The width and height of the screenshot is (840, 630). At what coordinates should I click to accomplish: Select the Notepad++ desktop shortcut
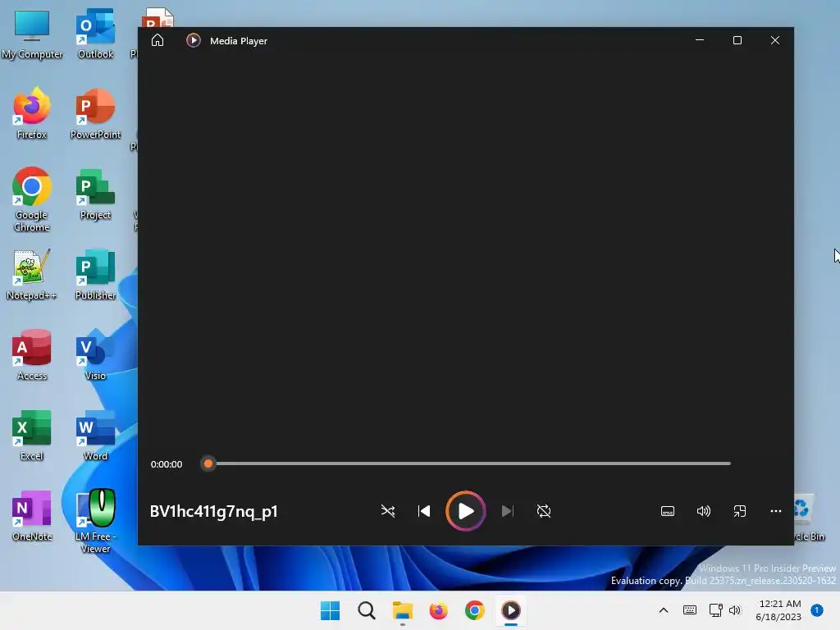point(32,275)
